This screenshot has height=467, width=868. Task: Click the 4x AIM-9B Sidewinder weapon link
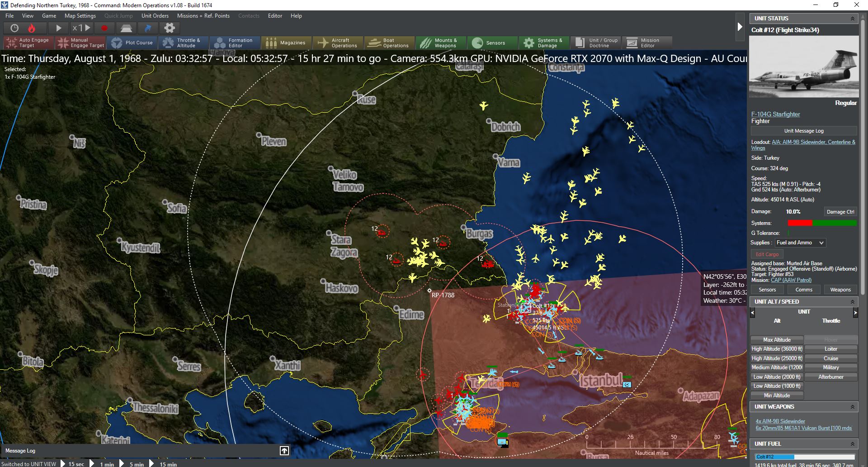780,421
